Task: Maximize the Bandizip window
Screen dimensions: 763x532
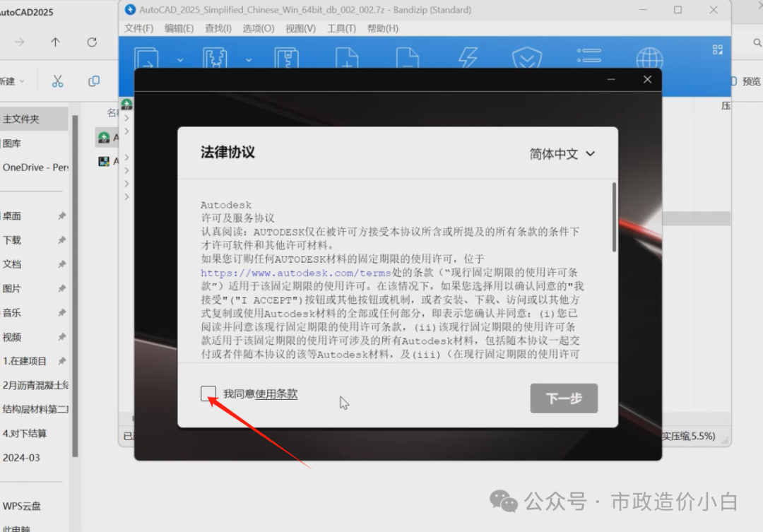Action: [678, 10]
